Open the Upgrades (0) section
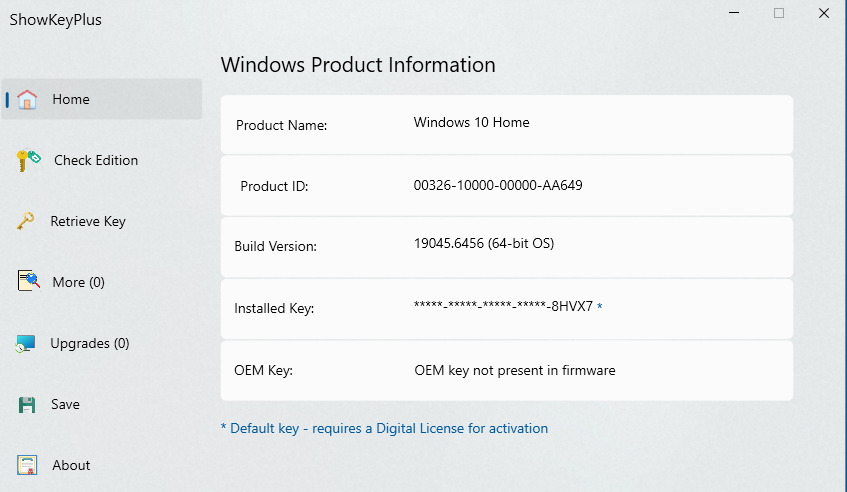 click(x=90, y=343)
